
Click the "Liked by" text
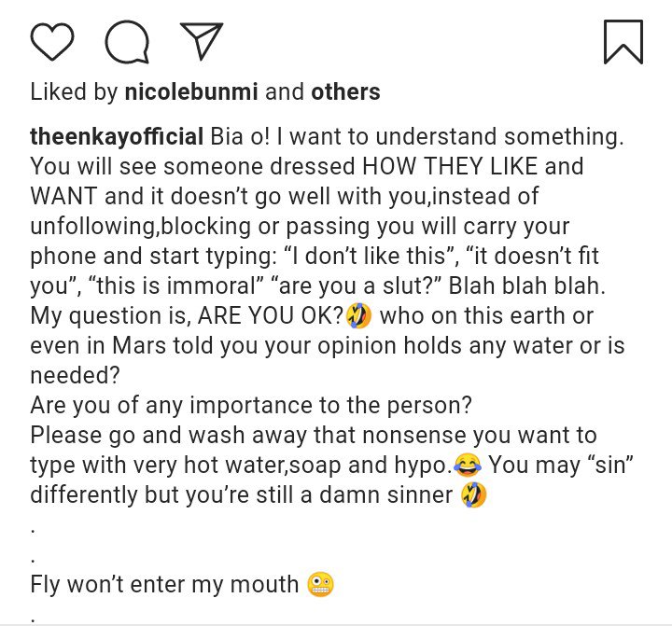tap(72, 91)
